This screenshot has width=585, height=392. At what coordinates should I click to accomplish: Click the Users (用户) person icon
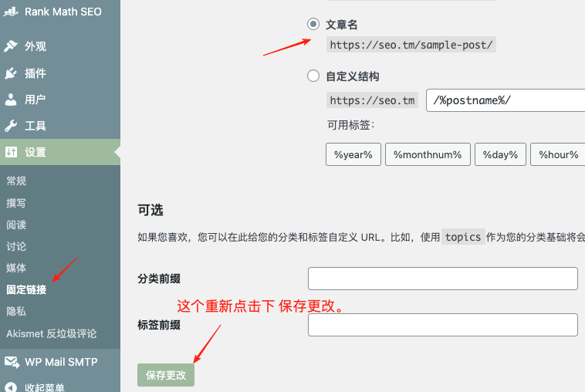11,100
